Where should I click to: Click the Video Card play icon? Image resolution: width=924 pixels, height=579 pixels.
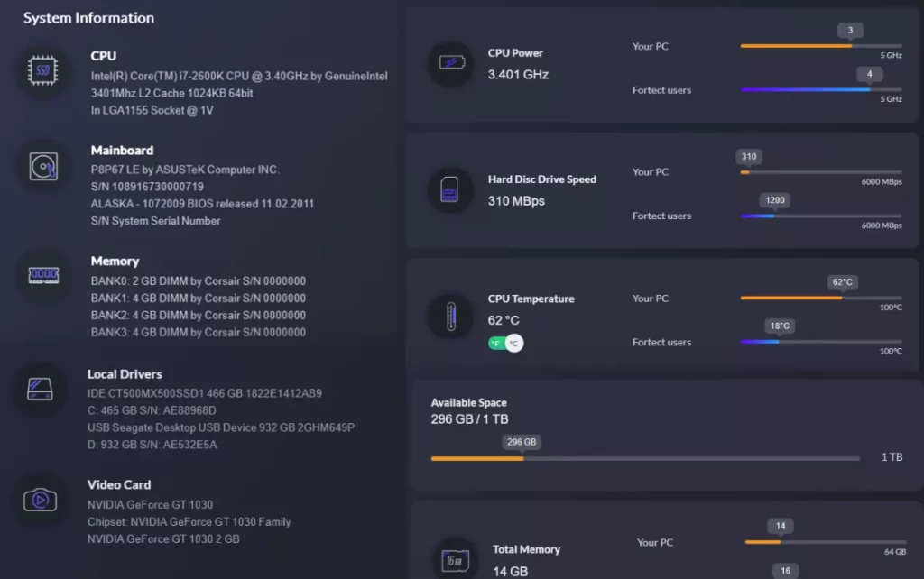[40, 500]
